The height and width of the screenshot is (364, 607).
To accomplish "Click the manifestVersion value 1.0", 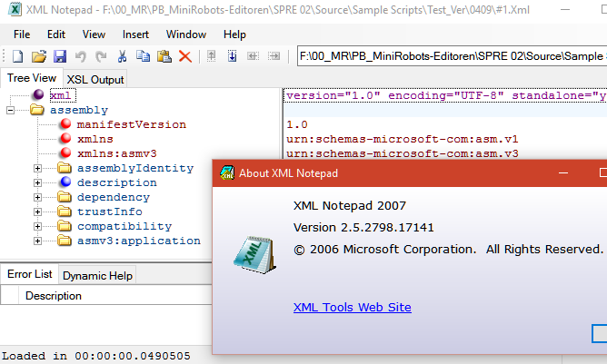I will [297, 124].
